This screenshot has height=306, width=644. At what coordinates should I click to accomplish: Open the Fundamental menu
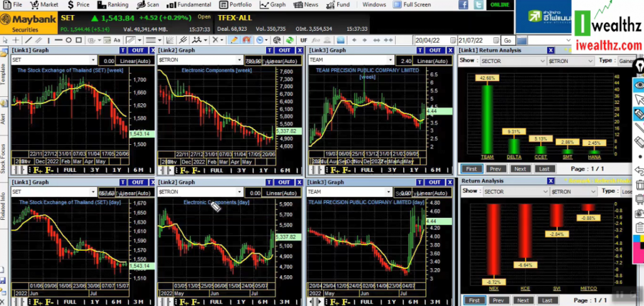189,4
